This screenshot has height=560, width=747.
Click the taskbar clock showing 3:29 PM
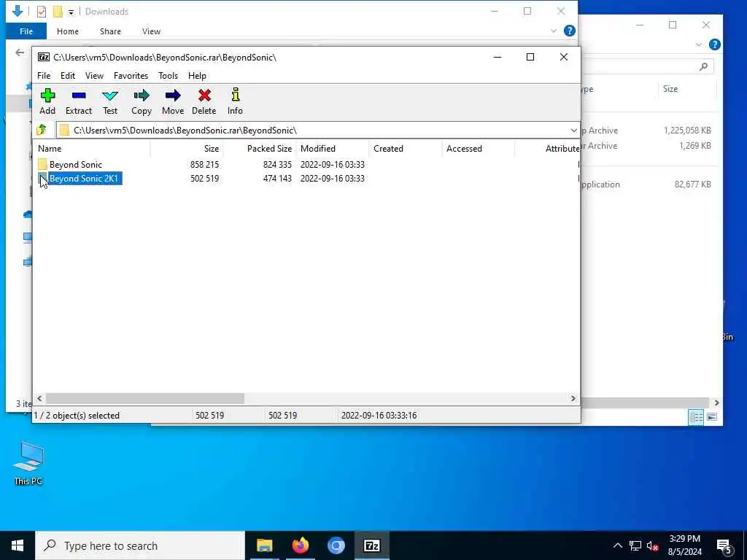pos(684,545)
